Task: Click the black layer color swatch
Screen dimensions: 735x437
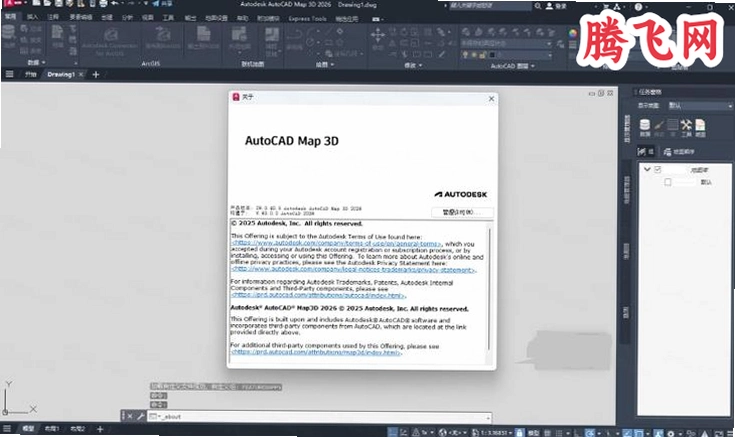Action: (492, 55)
